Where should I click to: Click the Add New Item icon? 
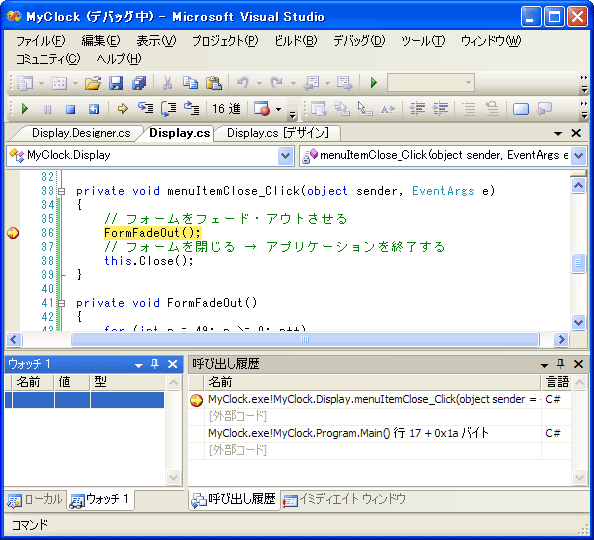(x=59, y=83)
